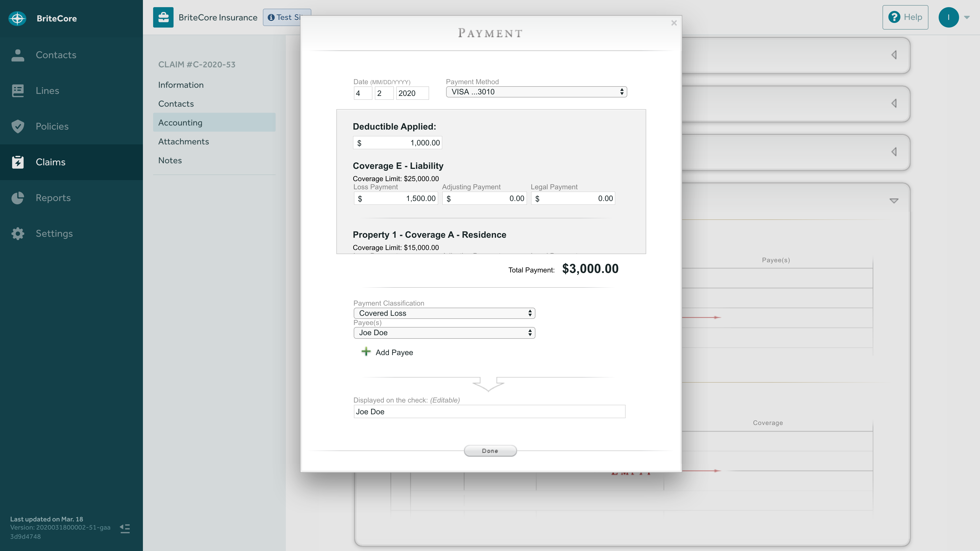This screenshot has height=551, width=980.
Task: Click the Total Payment $3,000.00 amount
Action: click(590, 269)
